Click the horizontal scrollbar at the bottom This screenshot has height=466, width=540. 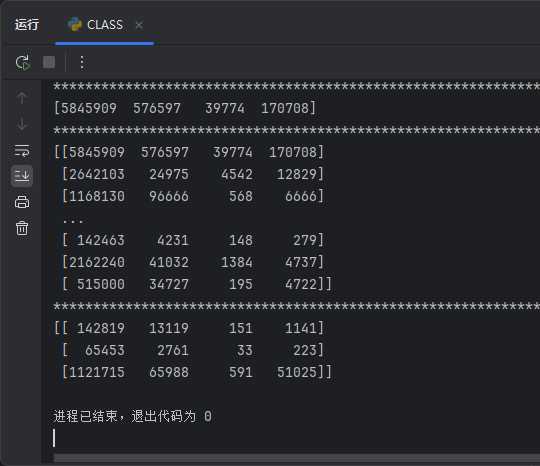(297, 458)
